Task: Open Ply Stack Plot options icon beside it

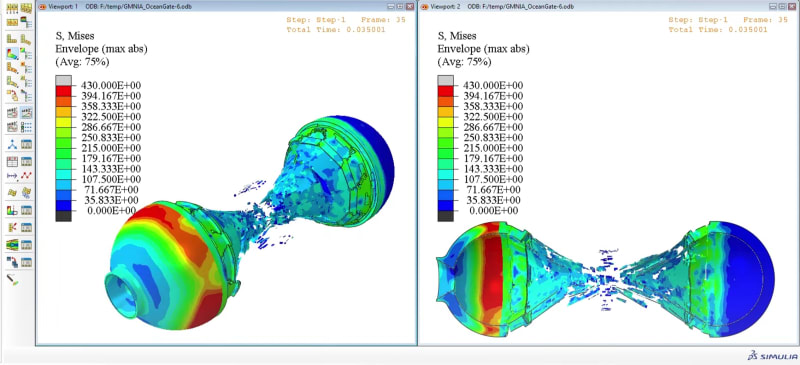Action: coord(27,95)
